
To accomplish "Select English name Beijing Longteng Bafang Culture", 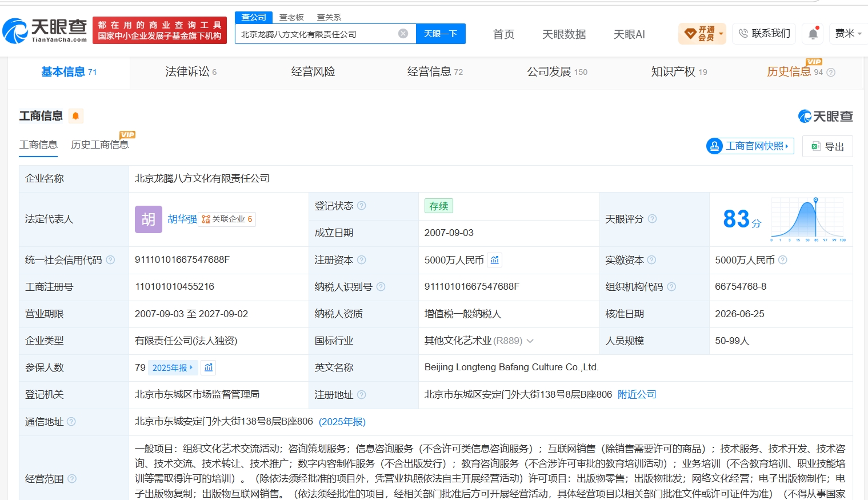I will pos(511,367).
